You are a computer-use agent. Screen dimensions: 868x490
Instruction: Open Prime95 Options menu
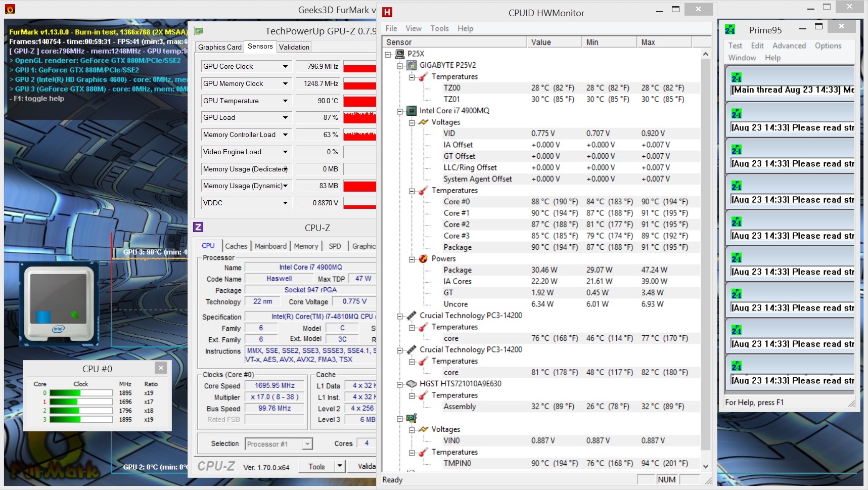828,46
